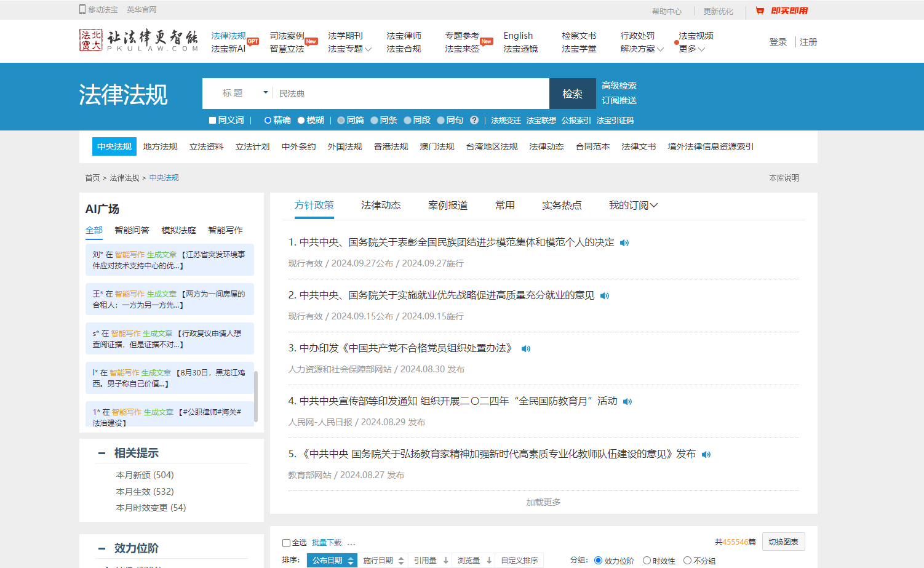Enable the 同义词 checkbox
Screen dimensions: 924x568
(212, 121)
